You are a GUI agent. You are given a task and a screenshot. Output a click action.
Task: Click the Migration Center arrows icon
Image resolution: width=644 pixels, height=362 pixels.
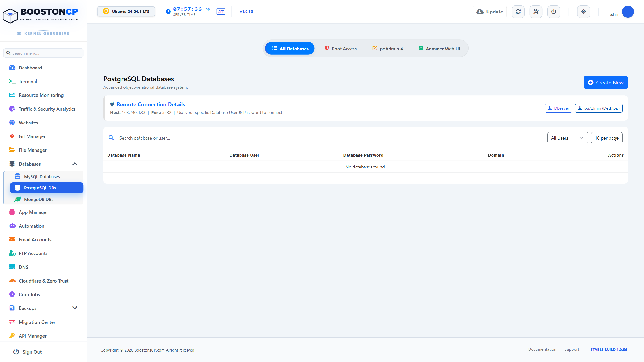12,322
